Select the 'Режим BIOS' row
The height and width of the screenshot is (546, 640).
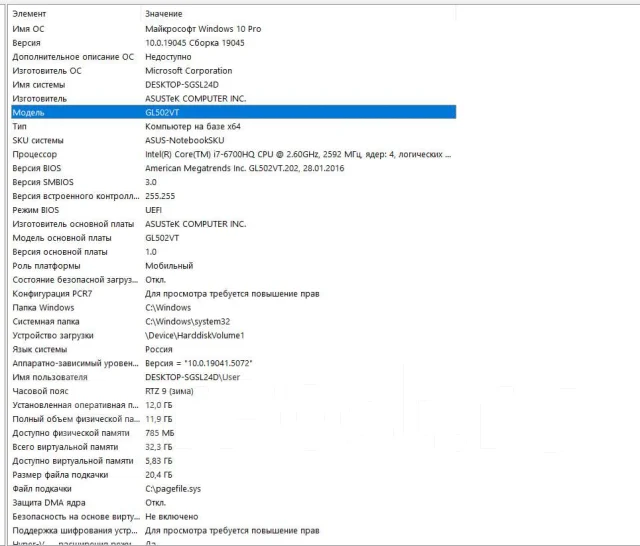[233, 210]
